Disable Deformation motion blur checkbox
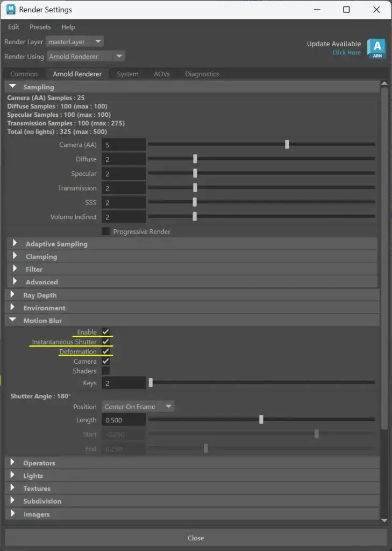Screen dimensions: 392x551 point(106,351)
